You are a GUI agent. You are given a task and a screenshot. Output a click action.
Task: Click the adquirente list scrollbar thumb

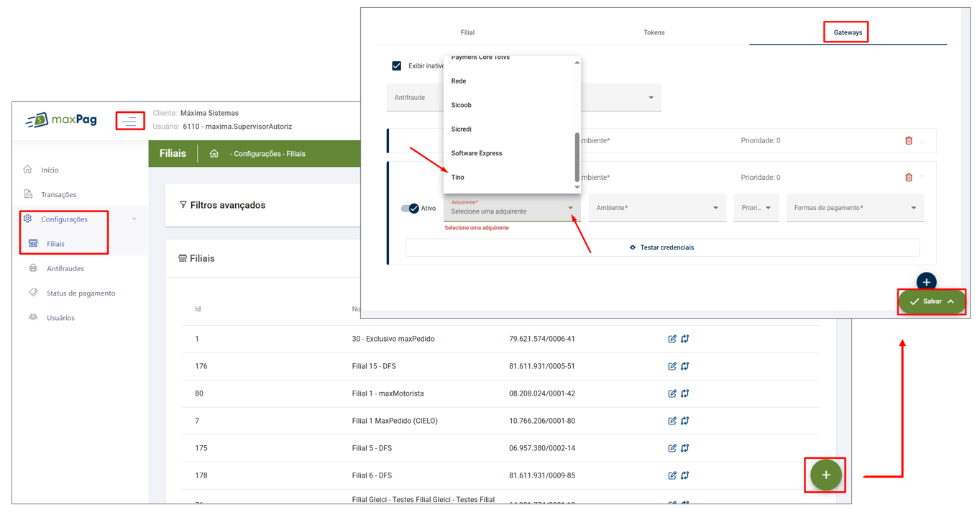(x=577, y=157)
